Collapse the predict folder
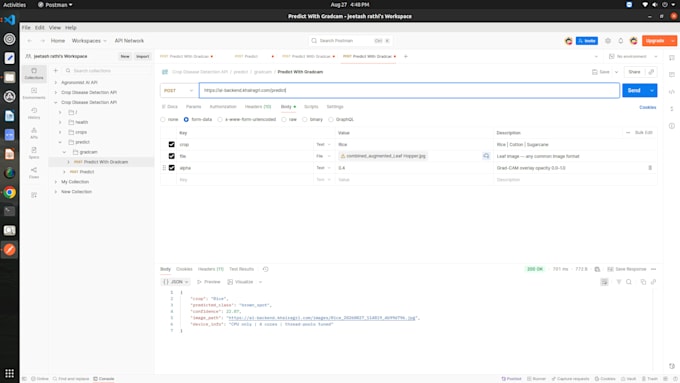 [60, 142]
